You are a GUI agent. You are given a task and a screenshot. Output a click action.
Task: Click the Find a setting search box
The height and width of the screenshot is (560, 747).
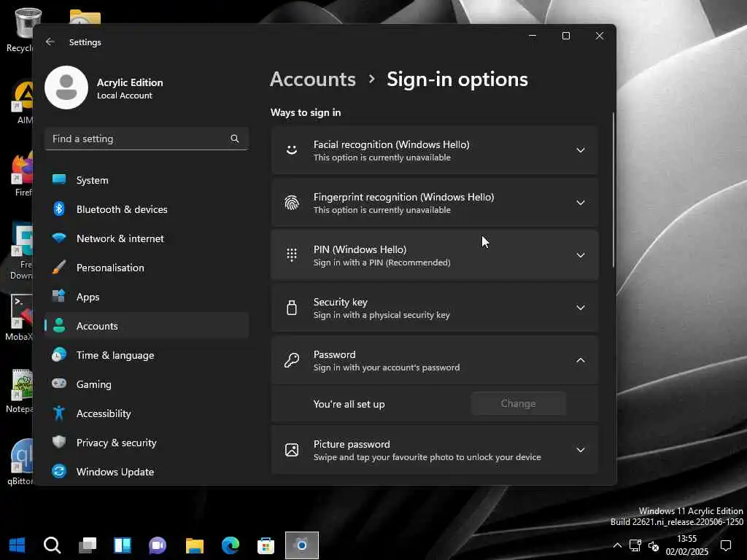coord(147,139)
